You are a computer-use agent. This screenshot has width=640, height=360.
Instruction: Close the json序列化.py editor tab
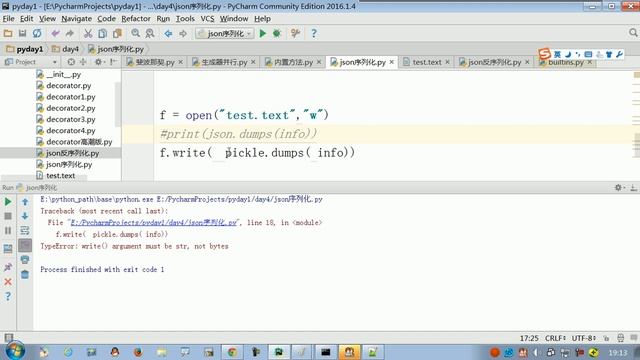392,62
